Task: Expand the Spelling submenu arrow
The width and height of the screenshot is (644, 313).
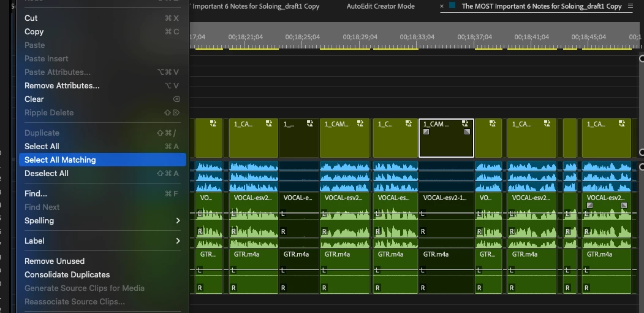Action: 178,220
